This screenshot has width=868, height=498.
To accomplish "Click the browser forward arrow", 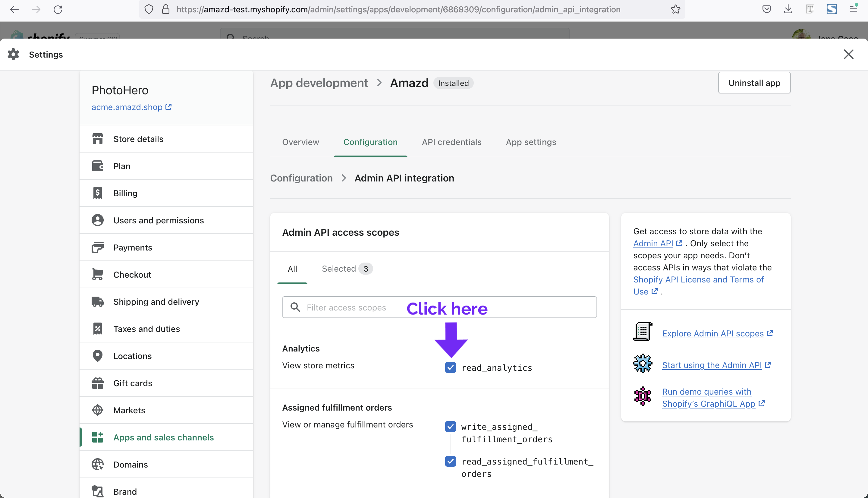I will [x=36, y=9].
